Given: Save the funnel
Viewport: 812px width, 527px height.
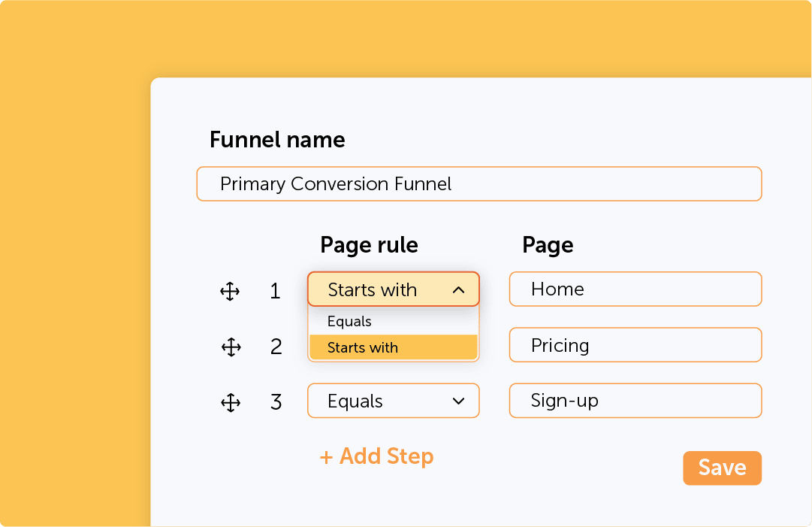Looking at the screenshot, I should point(723,468).
